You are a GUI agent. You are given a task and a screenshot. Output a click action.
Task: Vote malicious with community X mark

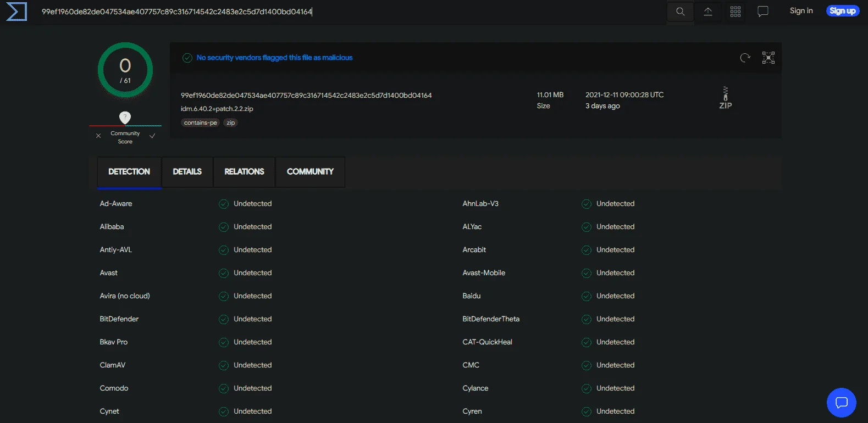tap(98, 136)
